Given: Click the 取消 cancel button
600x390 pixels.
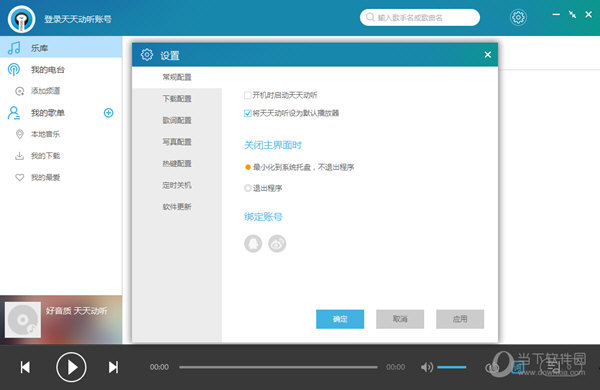Looking at the screenshot, I should [400, 319].
